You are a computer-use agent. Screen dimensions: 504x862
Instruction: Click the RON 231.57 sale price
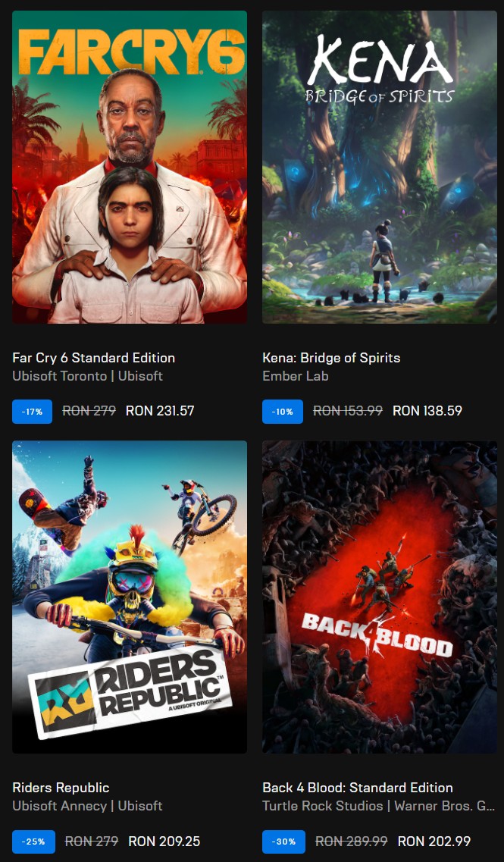160,411
